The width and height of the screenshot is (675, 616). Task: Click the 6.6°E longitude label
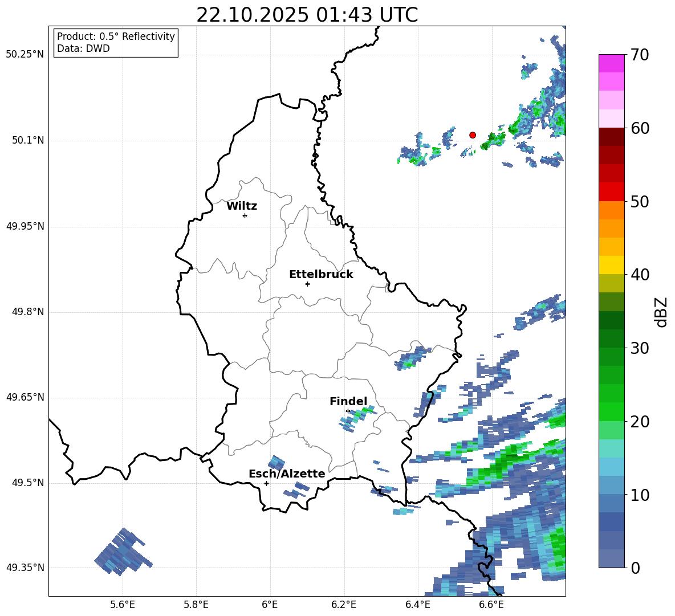(491, 605)
